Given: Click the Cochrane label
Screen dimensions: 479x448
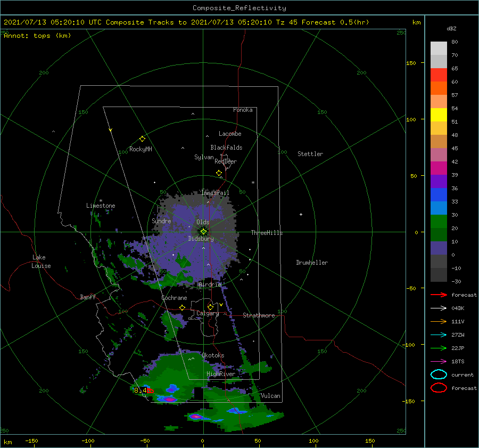Looking at the screenshot, I should pos(174,298).
